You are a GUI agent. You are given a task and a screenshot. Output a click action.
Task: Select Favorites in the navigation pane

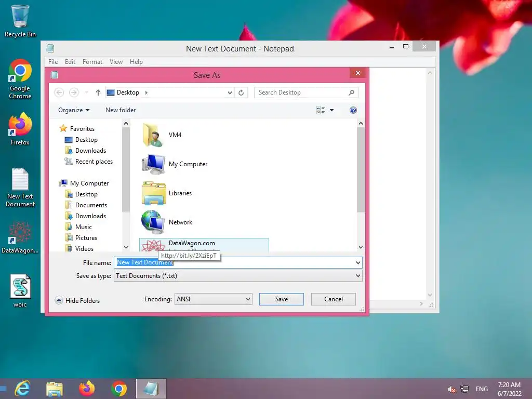coord(77,129)
